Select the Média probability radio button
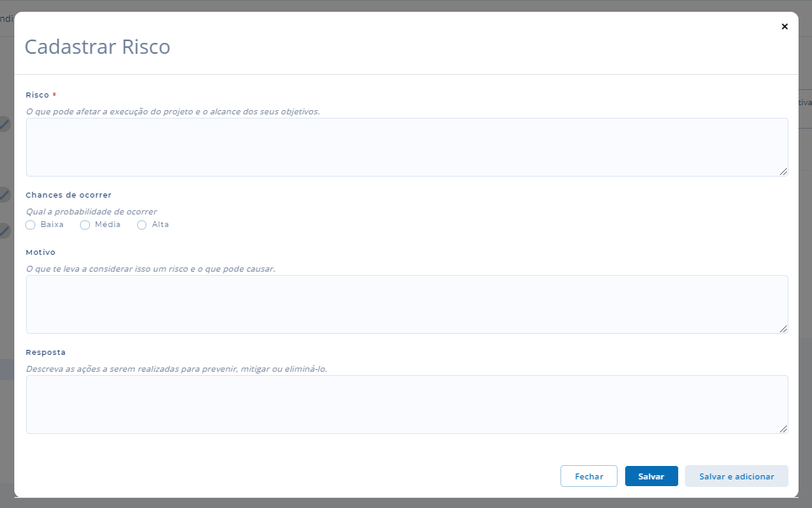Viewport: 812px width, 508px height. (x=85, y=225)
